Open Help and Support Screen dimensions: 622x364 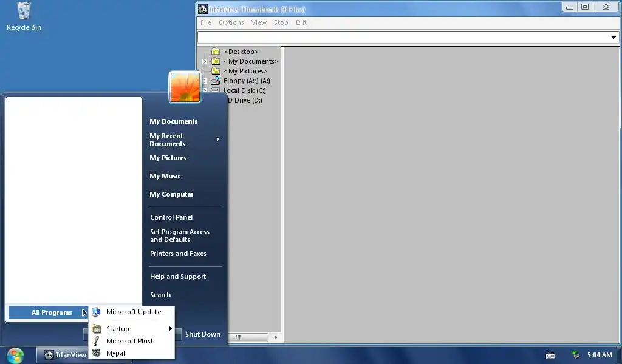tap(178, 277)
